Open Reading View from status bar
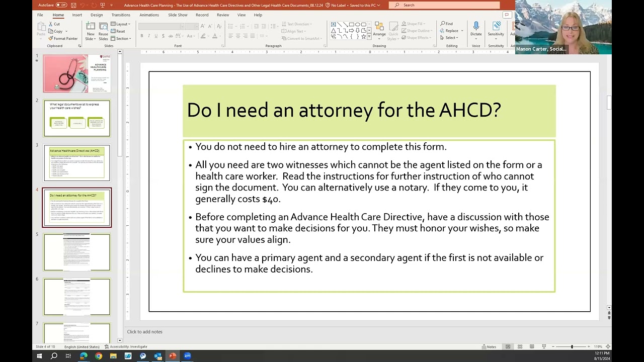The image size is (644, 362). point(531,346)
